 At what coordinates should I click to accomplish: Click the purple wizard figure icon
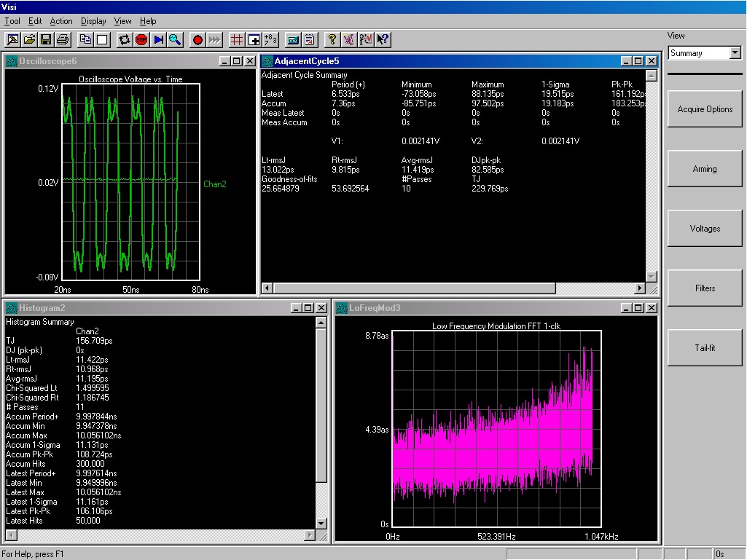pos(349,40)
